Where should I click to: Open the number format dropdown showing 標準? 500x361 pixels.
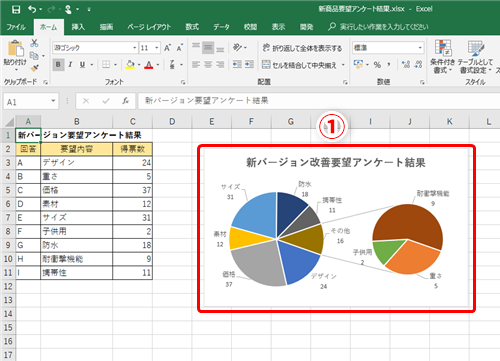pyautogui.click(x=388, y=48)
